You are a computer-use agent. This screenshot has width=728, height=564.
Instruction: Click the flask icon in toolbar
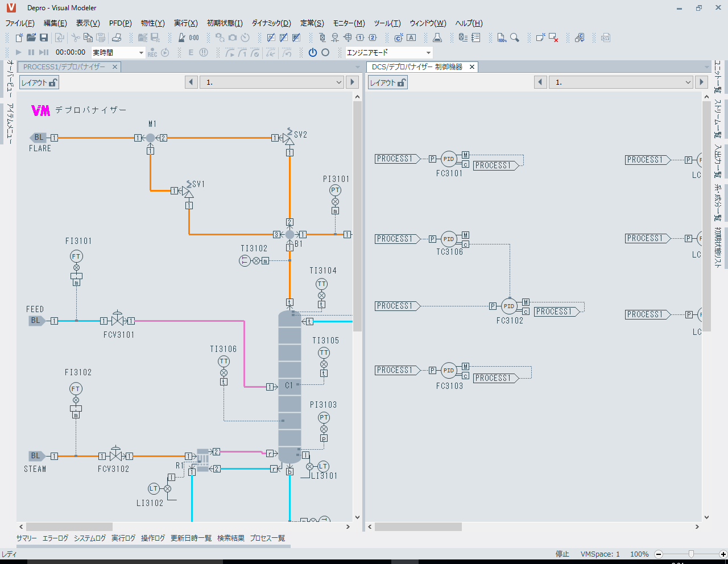click(x=437, y=38)
